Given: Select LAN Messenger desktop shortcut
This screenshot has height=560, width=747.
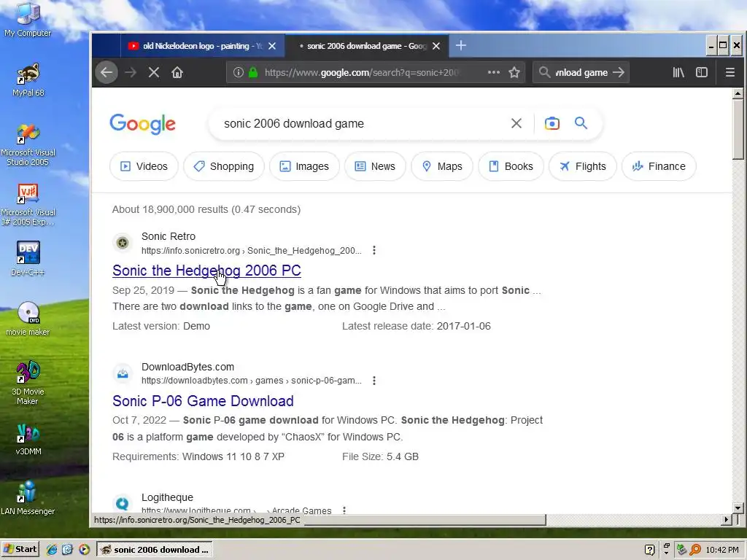Looking at the screenshot, I should tap(28, 498).
